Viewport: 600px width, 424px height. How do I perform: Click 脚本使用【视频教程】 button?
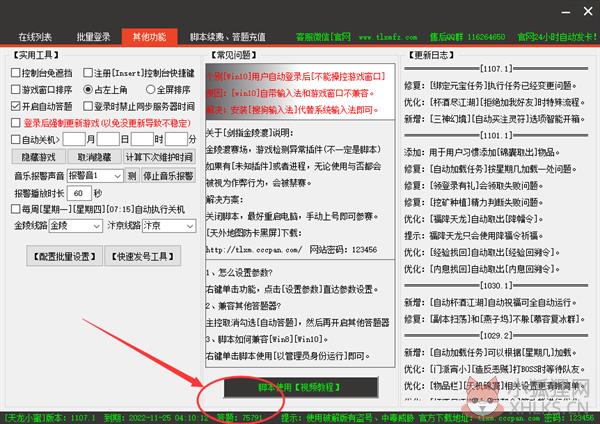point(301,388)
